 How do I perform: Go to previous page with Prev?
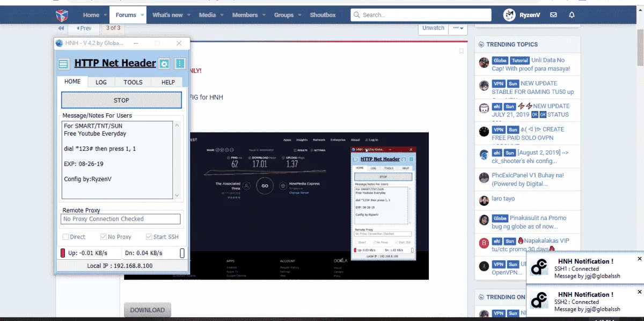point(84,28)
